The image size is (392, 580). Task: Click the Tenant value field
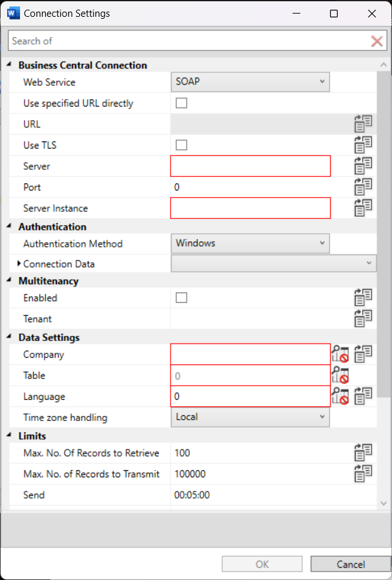coord(251,319)
